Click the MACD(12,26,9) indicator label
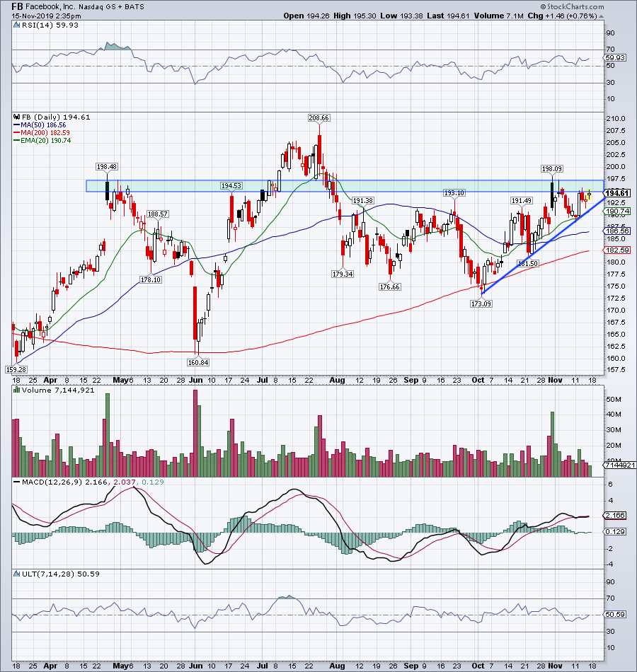This screenshot has height=672, width=637. point(52,482)
